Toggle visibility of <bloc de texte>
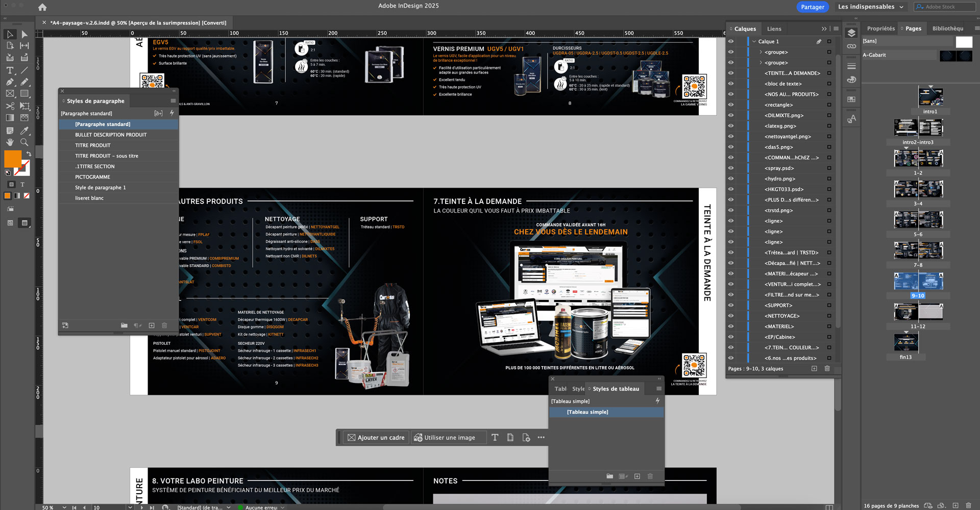This screenshot has width=980, height=510. 731,84
